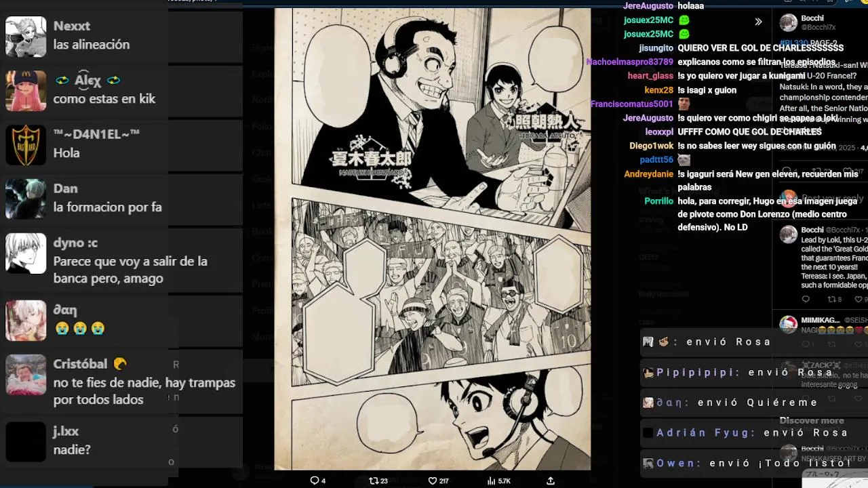The width and height of the screenshot is (868, 488).
Task: Click D4N1EL's shield avatar
Action: click(x=26, y=144)
